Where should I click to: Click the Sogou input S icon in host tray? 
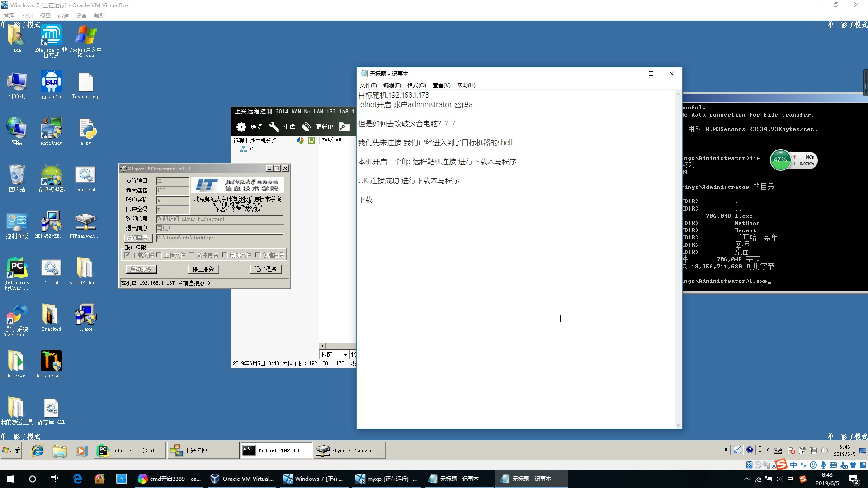tap(803, 479)
